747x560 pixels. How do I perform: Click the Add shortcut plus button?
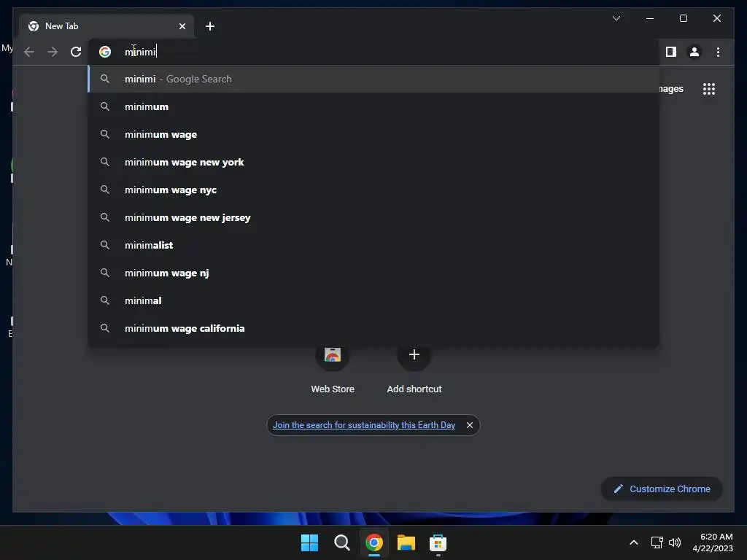tap(414, 355)
